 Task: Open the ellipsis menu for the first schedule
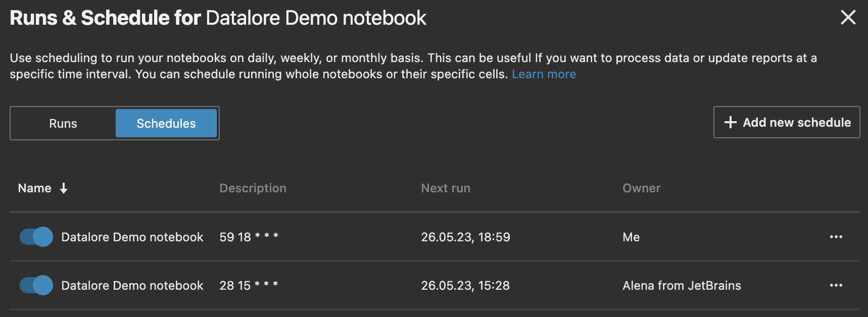click(837, 237)
